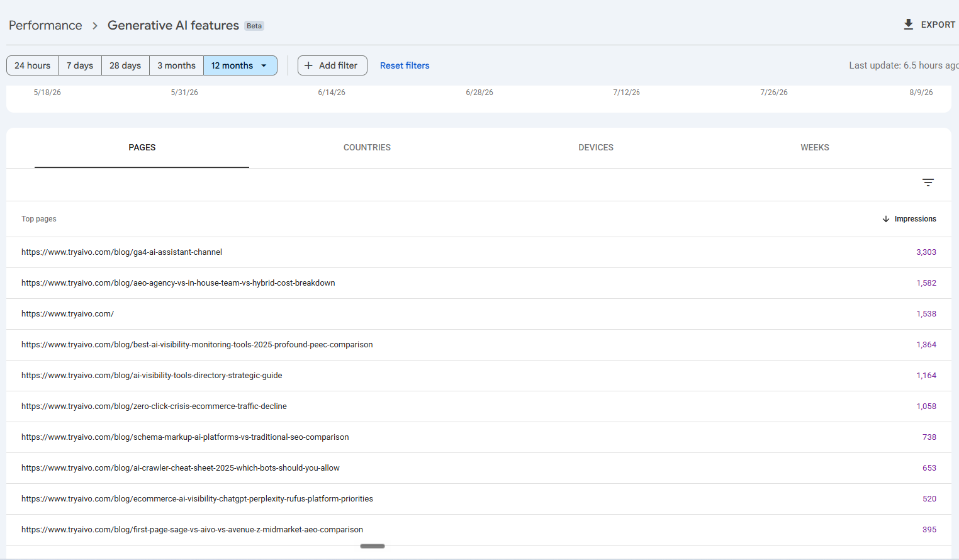Click the Top pages column header
The height and width of the screenshot is (560, 959).
pos(39,219)
